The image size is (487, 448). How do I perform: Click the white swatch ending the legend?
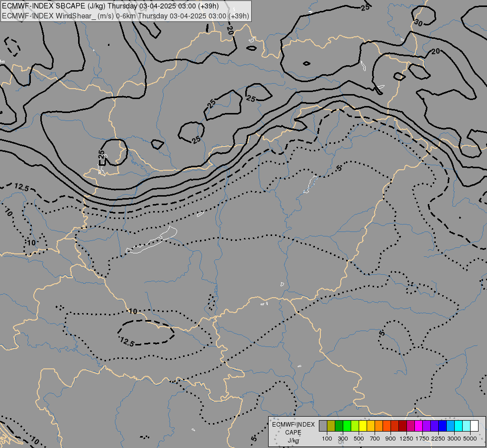click(474, 426)
